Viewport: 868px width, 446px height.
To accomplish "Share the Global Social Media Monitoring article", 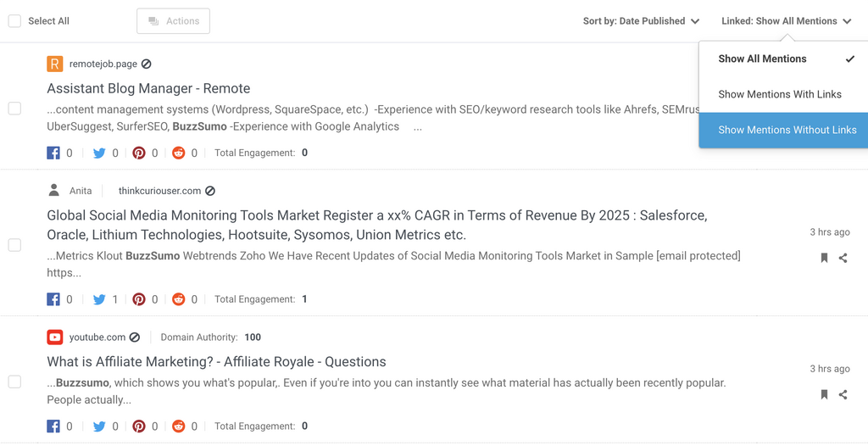I will pyautogui.click(x=843, y=258).
